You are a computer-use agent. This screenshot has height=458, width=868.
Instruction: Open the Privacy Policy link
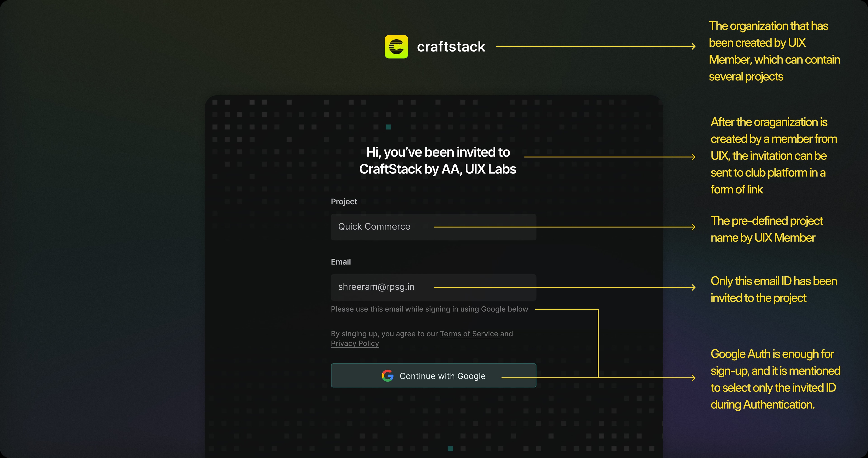click(355, 343)
